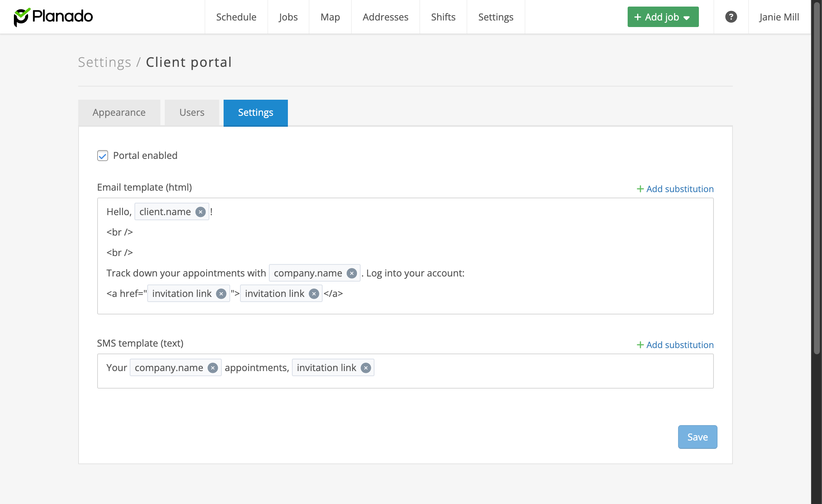This screenshot has width=822, height=504.
Task: Open the help question mark icon
Action: point(731,17)
